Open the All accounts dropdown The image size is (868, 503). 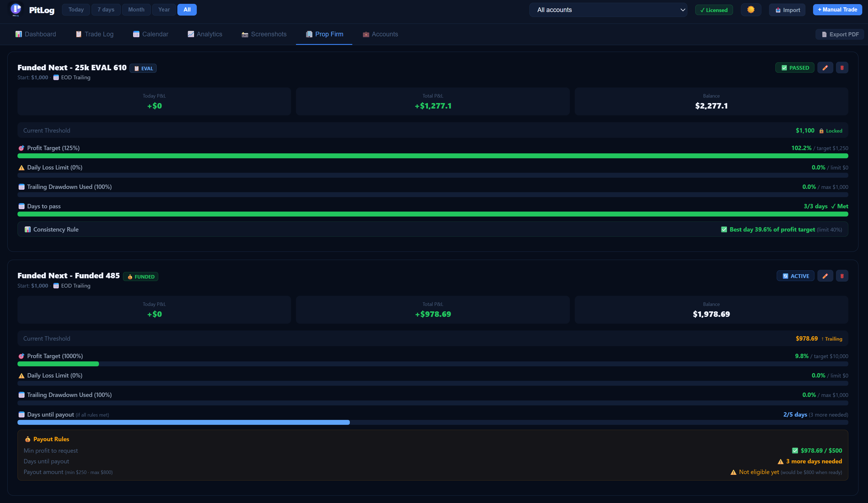pyautogui.click(x=608, y=10)
